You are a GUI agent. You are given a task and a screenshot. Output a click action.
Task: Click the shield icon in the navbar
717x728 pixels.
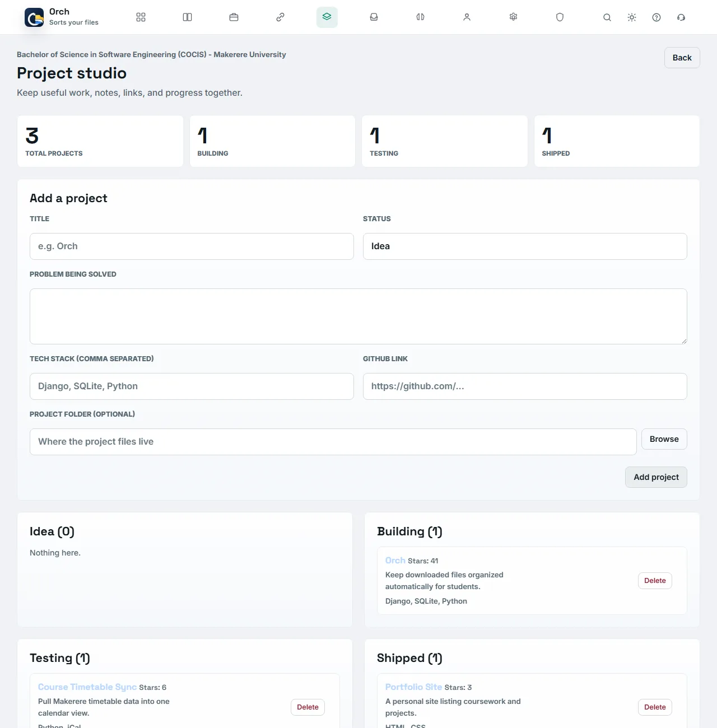(x=560, y=17)
